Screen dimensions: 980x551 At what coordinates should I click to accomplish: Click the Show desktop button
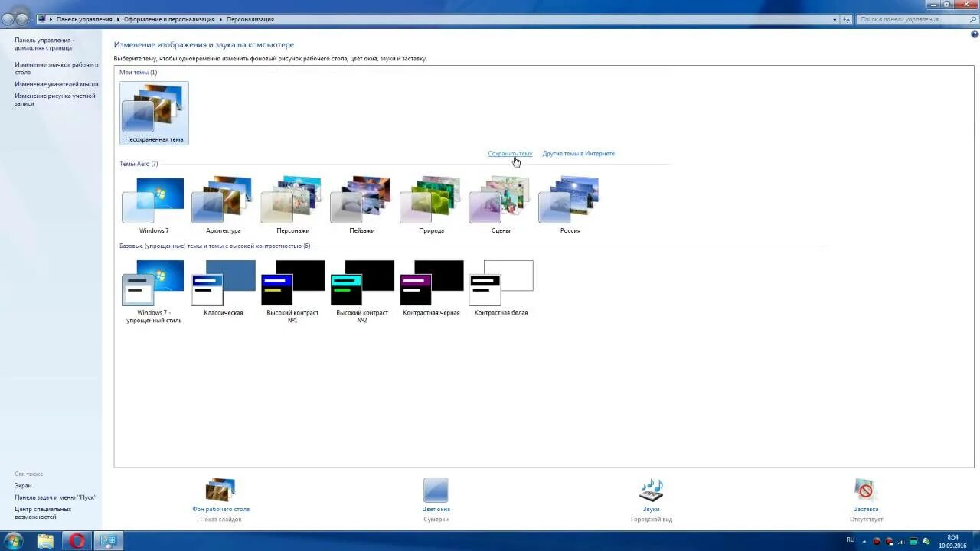[976, 541]
